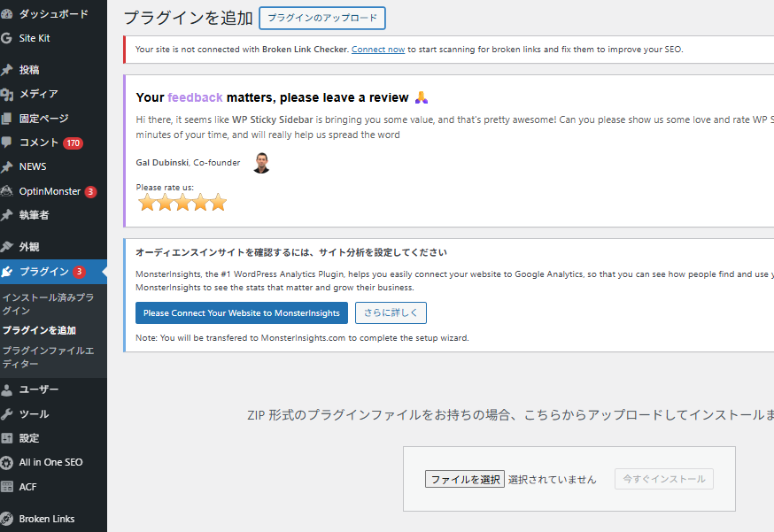The width and height of the screenshot is (774, 532).
Task: Open the All in One SEO menu
Action: coord(50,462)
